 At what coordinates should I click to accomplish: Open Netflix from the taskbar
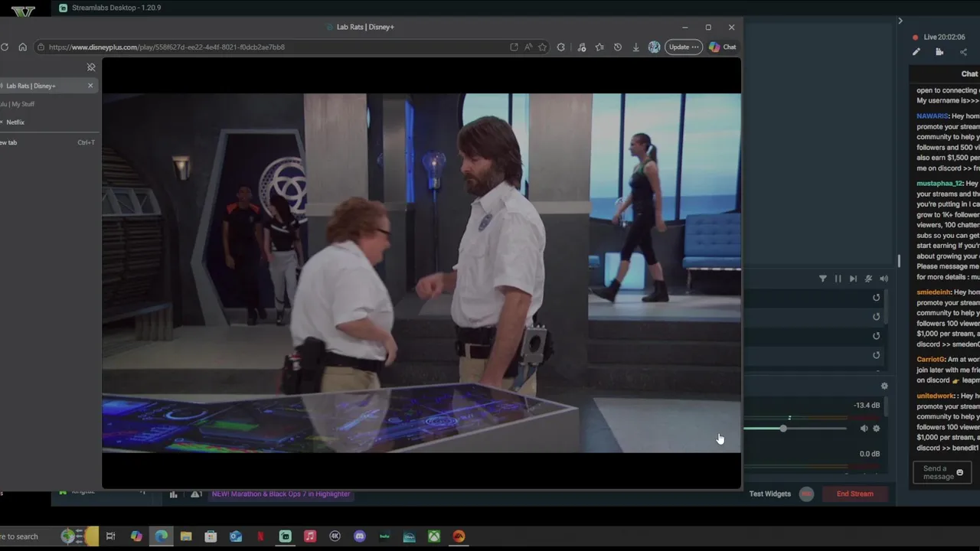tap(260, 536)
